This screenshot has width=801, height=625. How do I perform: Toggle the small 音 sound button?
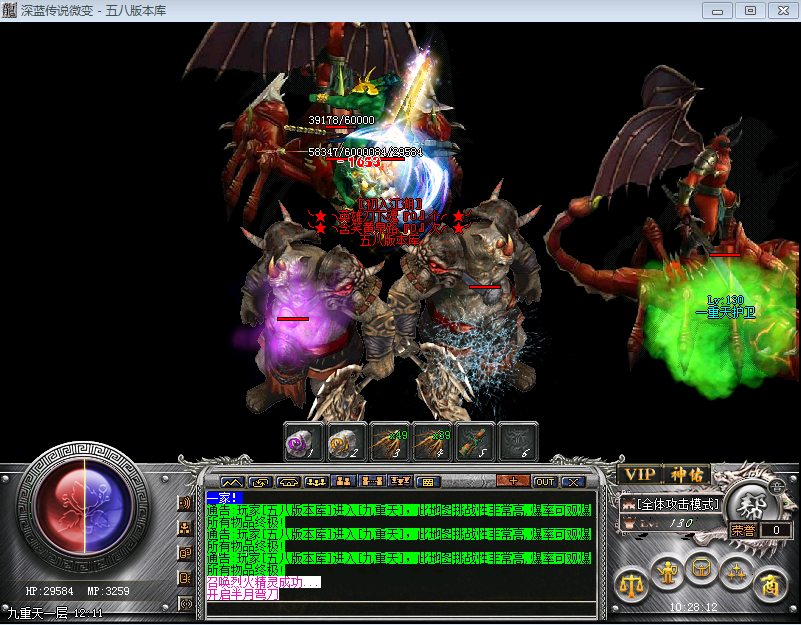(777, 488)
